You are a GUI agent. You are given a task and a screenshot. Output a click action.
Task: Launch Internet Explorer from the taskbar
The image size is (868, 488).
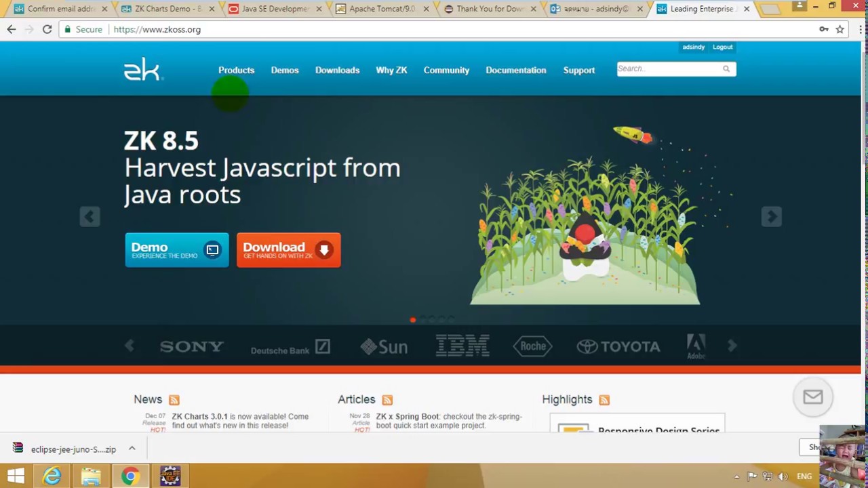52,476
